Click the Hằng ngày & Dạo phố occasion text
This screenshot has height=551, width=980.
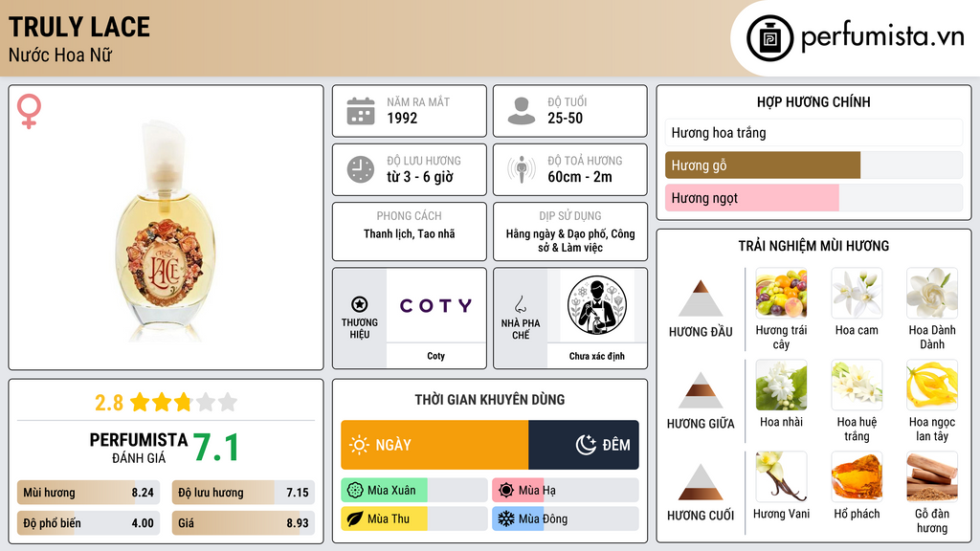click(570, 240)
